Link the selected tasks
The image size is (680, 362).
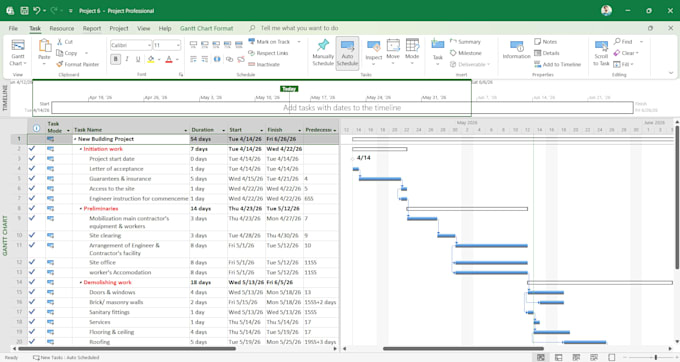click(x=229, y=59)
